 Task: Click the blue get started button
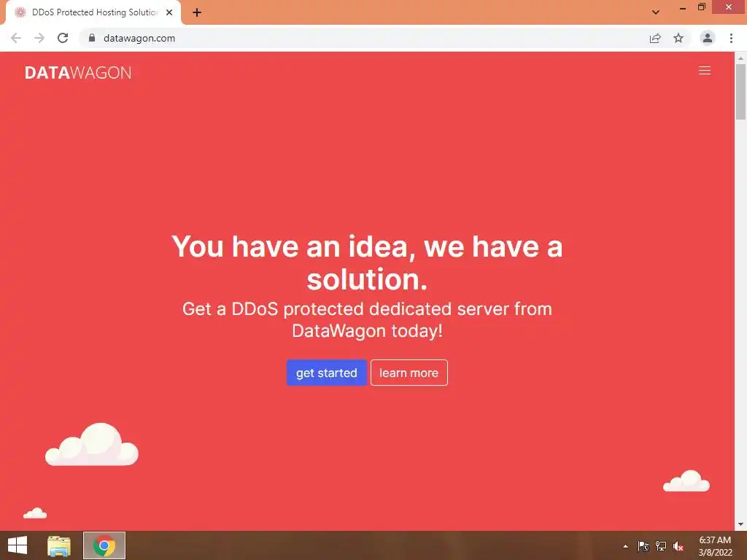326,373
